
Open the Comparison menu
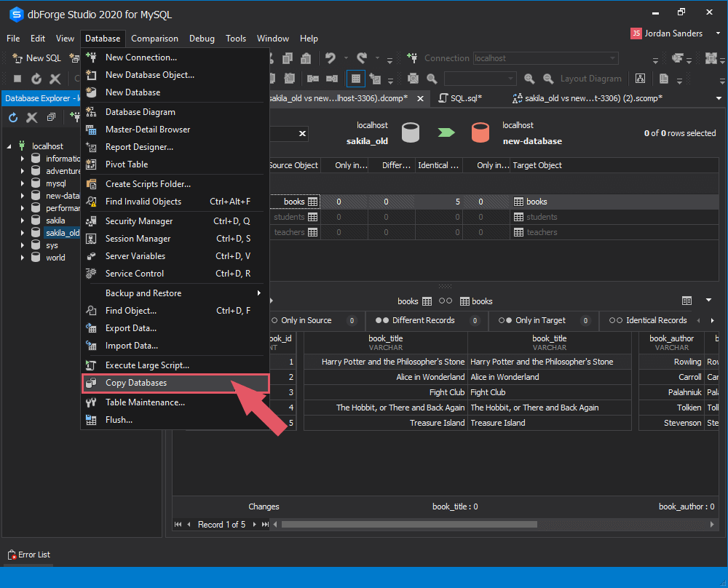point(154,39)
